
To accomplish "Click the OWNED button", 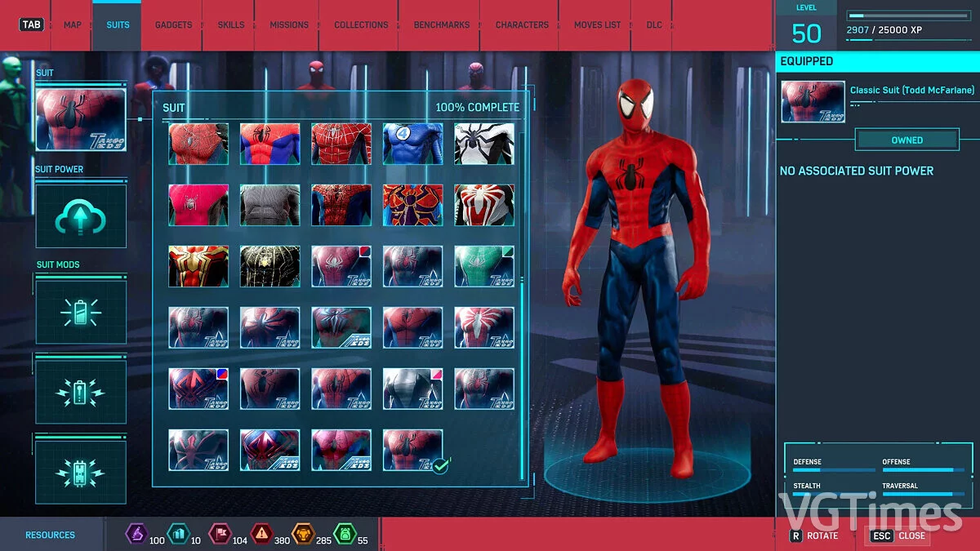I will point(906,140).
